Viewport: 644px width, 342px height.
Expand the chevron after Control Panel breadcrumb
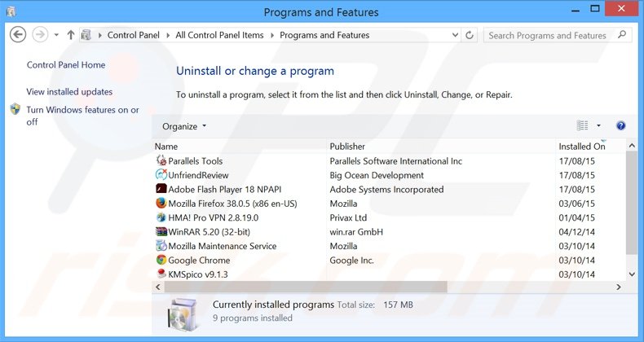[168, 35]
